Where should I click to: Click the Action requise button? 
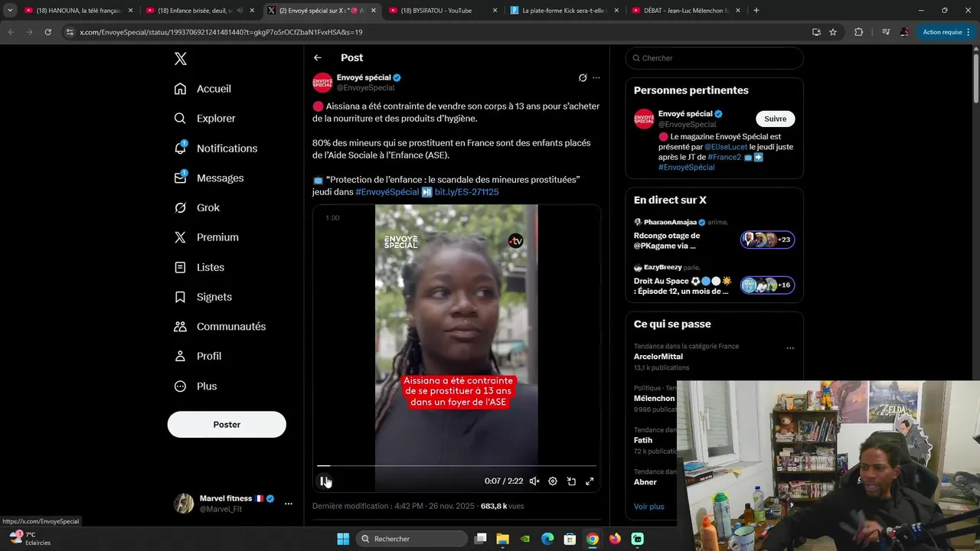[x=942, y=32]
